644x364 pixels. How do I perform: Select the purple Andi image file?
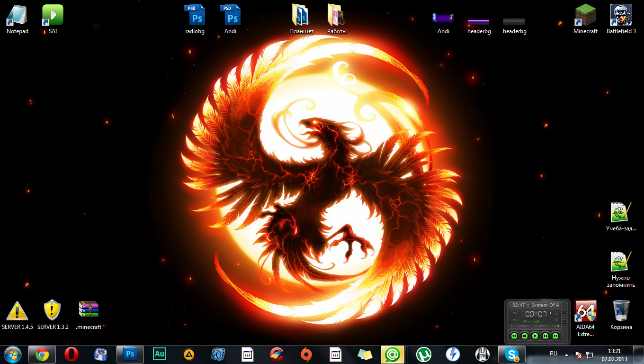[443, 22]
